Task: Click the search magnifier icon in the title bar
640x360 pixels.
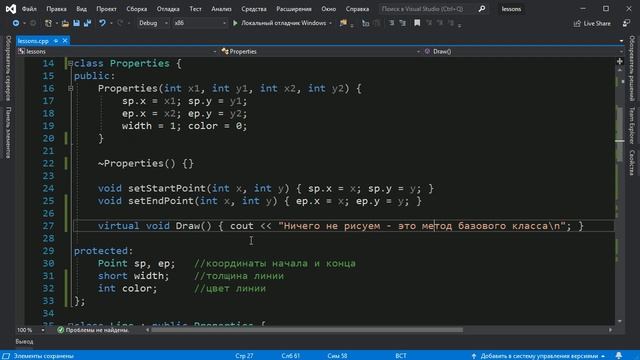Action: (x=482, y=9)
